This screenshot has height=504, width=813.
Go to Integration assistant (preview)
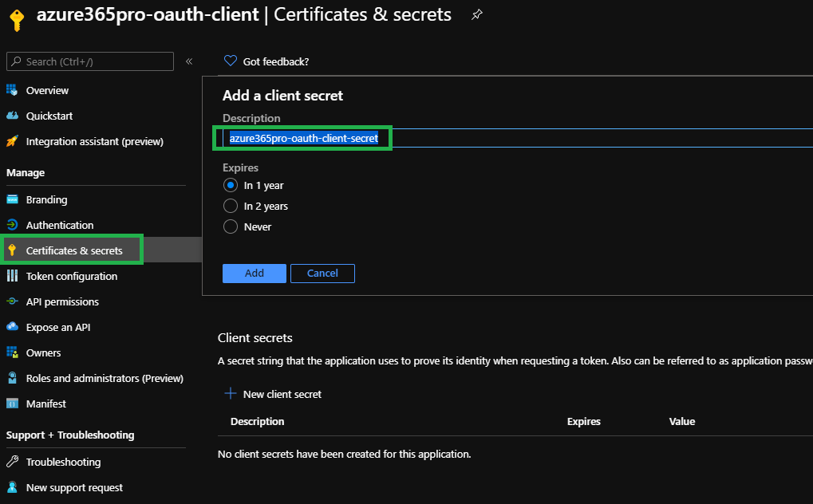94,142
